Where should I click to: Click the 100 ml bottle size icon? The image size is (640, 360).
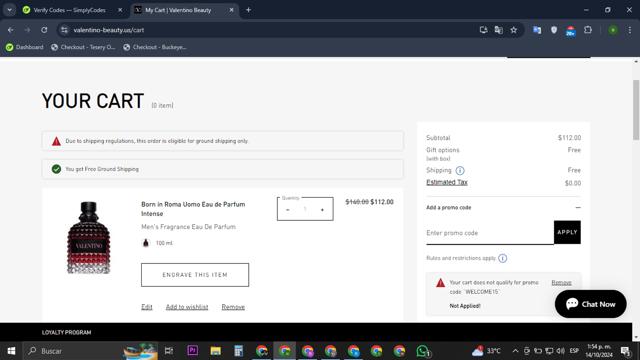(x=146, y=243)
